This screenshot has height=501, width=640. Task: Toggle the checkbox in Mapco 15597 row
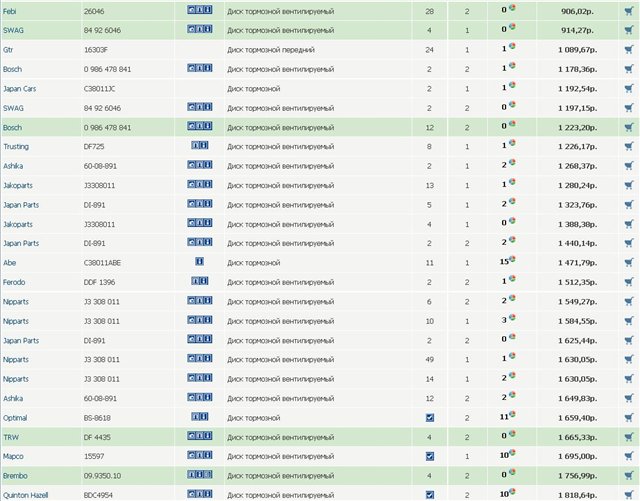pos(429,456)
